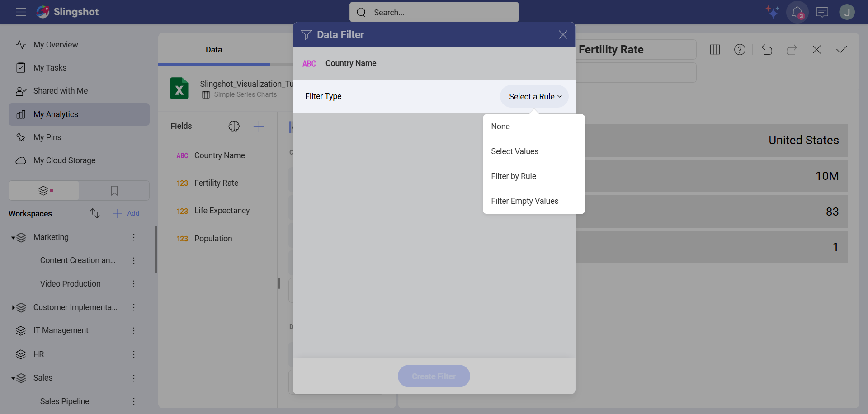Viewport: 868px width, 414px height.
Task: Open user profile avatar J
Action: click(x=847, y=12)
